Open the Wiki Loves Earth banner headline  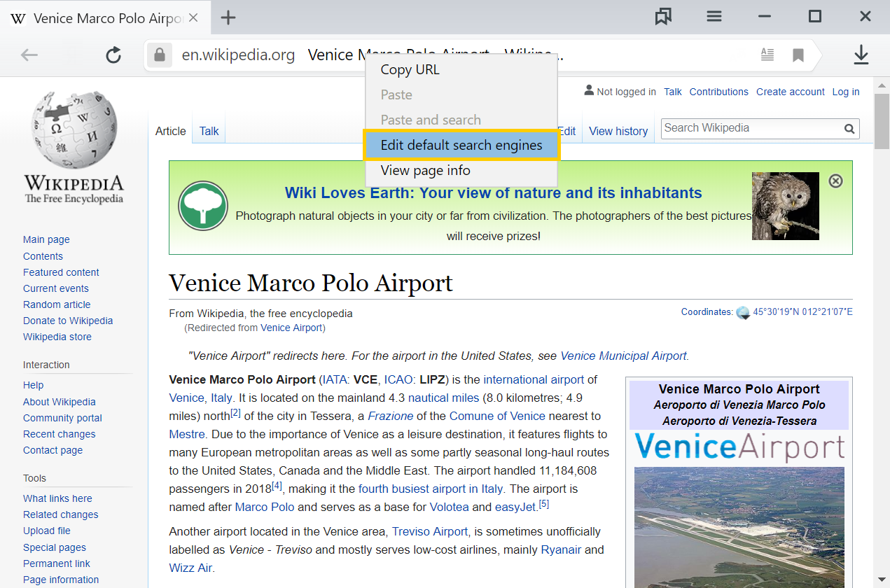493,193
